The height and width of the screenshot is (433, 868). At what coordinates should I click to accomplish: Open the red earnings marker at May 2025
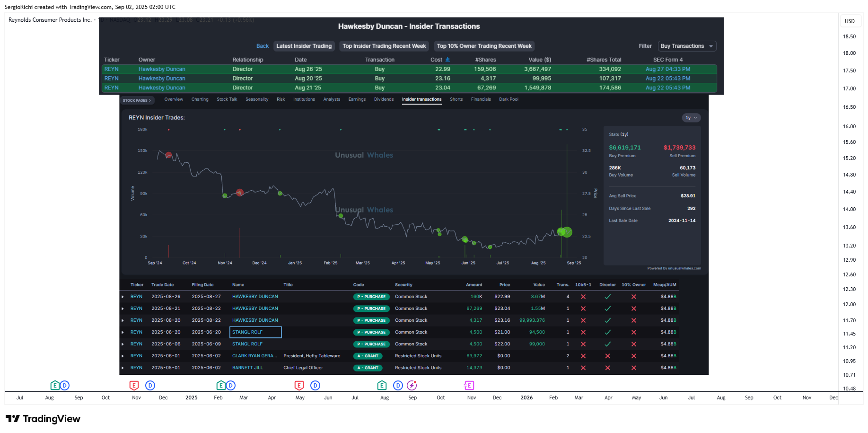click(299, 386)
